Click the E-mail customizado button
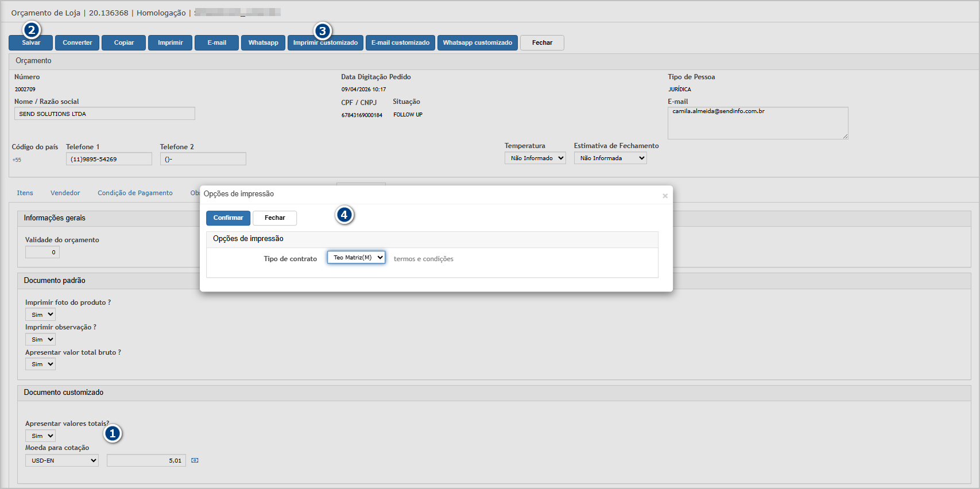This screenshot has height=489, width=980. pyautogui.click(x=400, y=43)
